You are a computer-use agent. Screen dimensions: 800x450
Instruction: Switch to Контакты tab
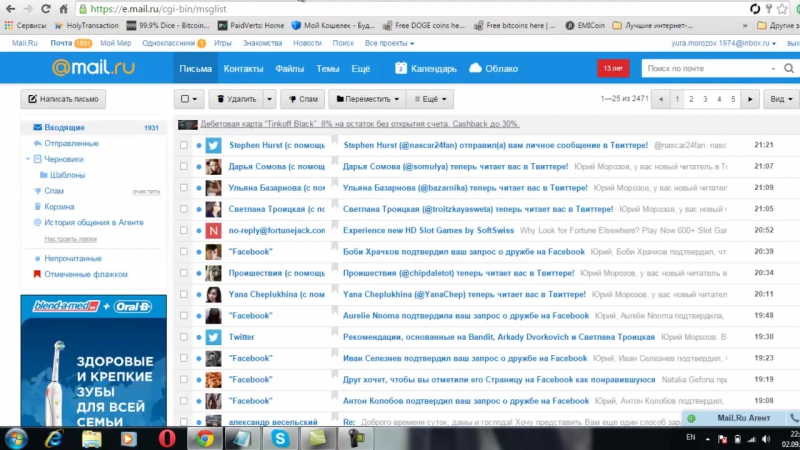[243, 68]
